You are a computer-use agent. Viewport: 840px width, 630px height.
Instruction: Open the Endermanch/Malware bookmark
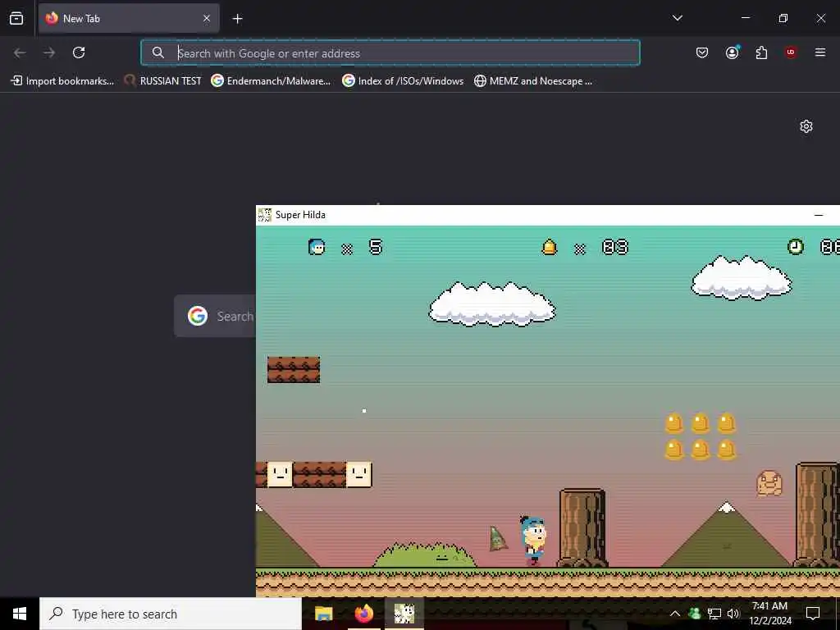coord(271,81)
